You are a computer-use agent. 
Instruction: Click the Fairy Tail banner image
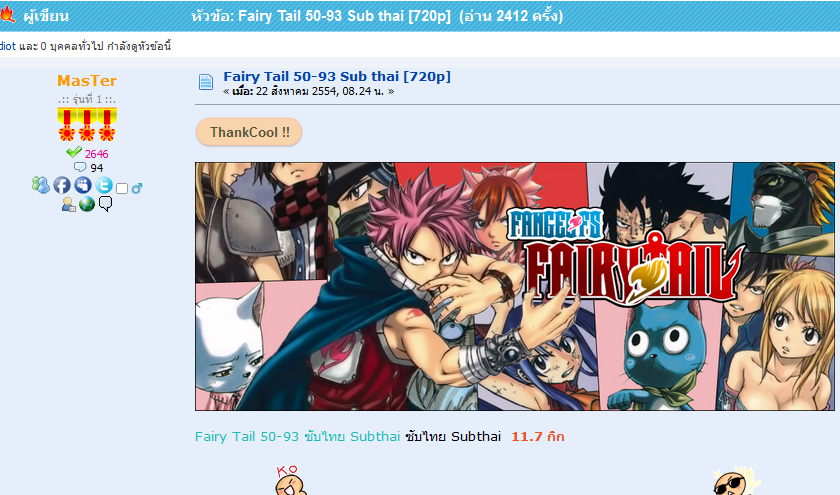(515, 287)
